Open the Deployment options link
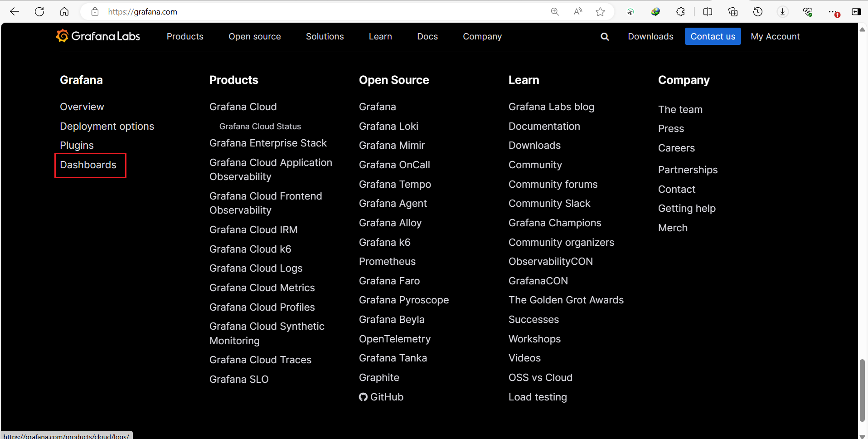The height and width of the screenshot is (439, 868). (107, 126)
